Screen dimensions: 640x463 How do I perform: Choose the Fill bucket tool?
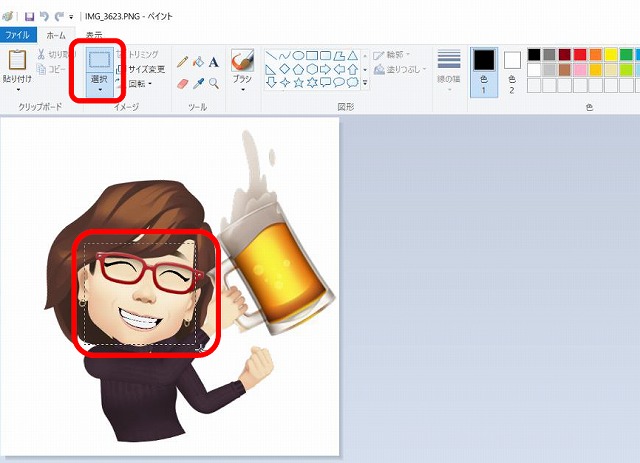pos(198,62)
